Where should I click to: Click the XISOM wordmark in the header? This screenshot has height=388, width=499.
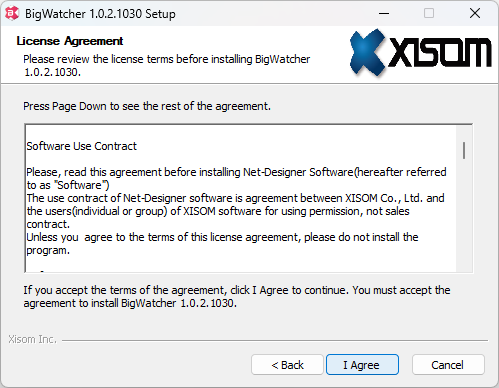tap(440, 52)
